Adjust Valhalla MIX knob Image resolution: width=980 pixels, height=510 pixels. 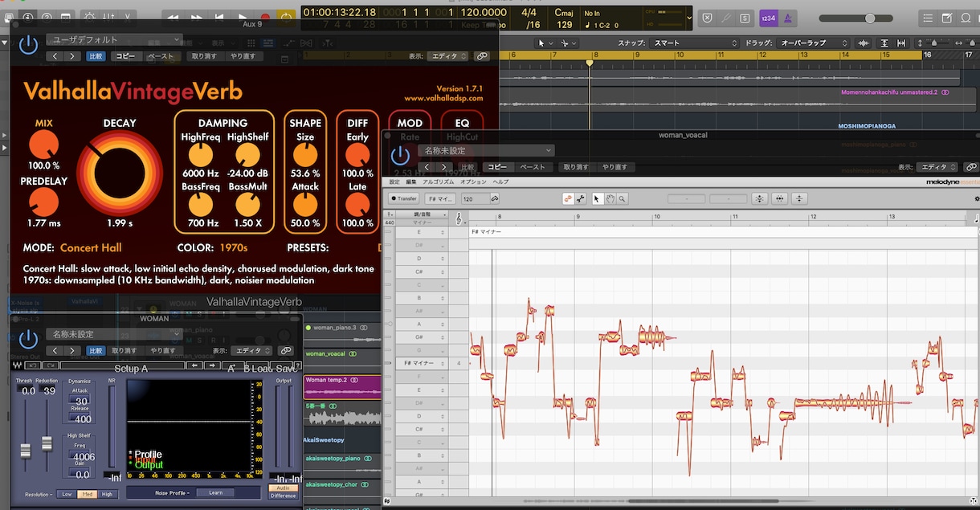pyautogui.click(x=44, y=145)
